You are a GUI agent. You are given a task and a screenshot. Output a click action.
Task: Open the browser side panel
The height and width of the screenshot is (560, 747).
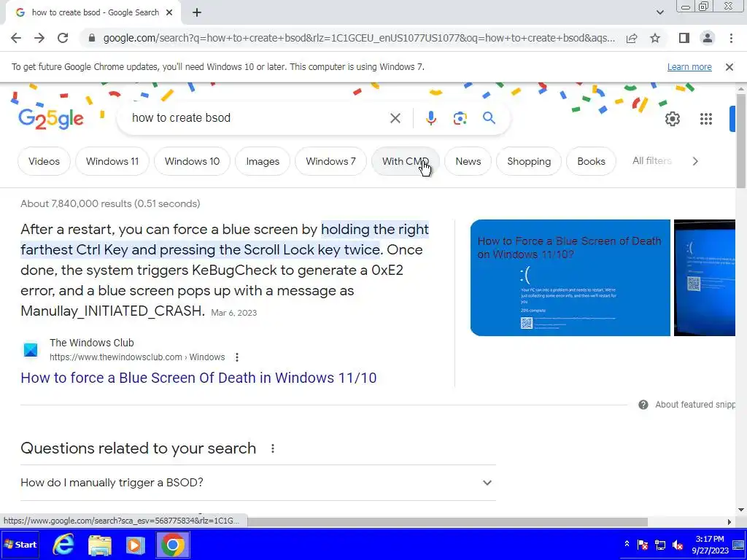[684, 38]
